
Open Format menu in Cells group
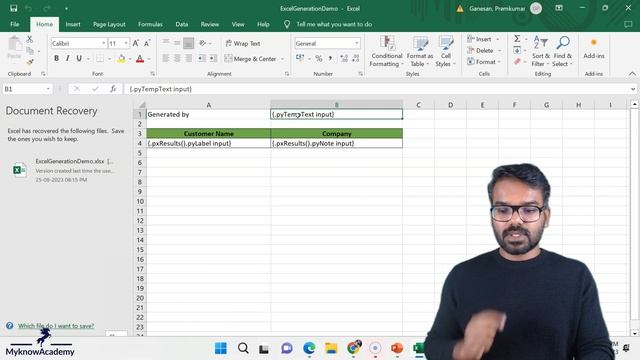tap(484, 62)
